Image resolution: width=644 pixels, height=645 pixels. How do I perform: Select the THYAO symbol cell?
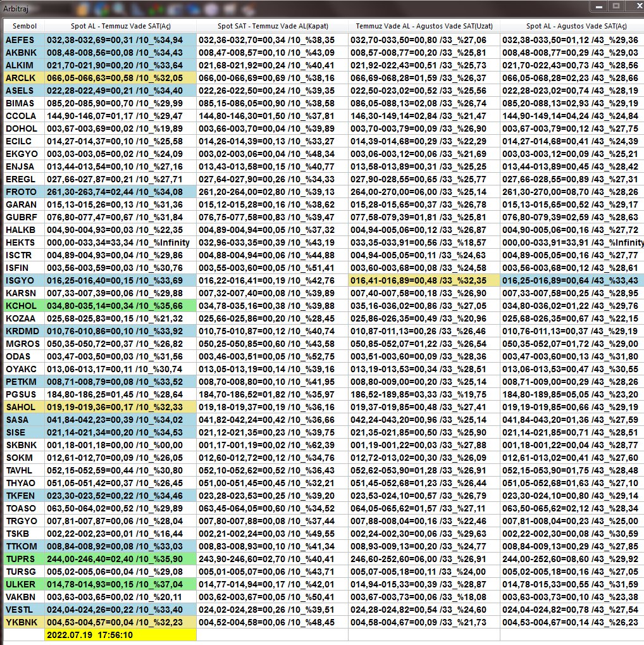point(24,484)
